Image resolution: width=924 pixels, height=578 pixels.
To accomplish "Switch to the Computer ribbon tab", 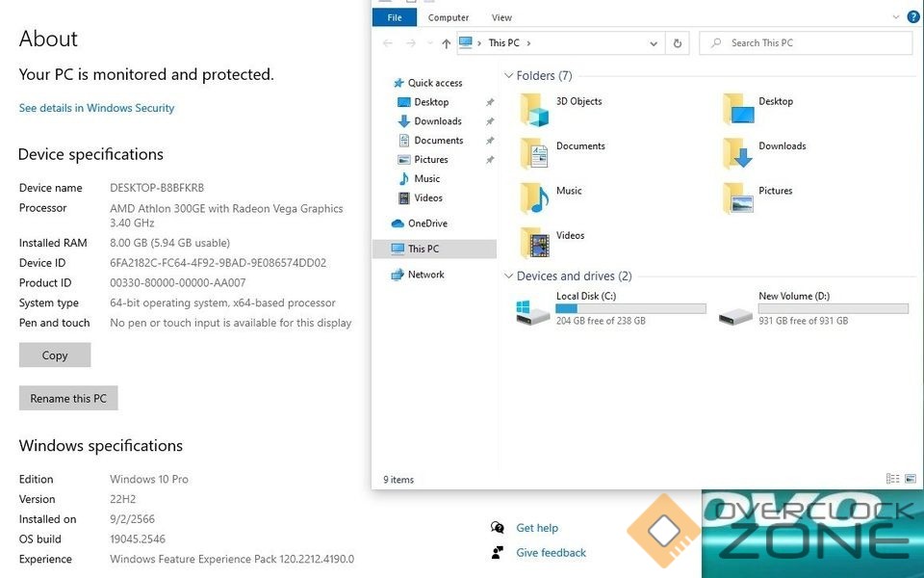I will pyautogui.click(x=449, y=17).
